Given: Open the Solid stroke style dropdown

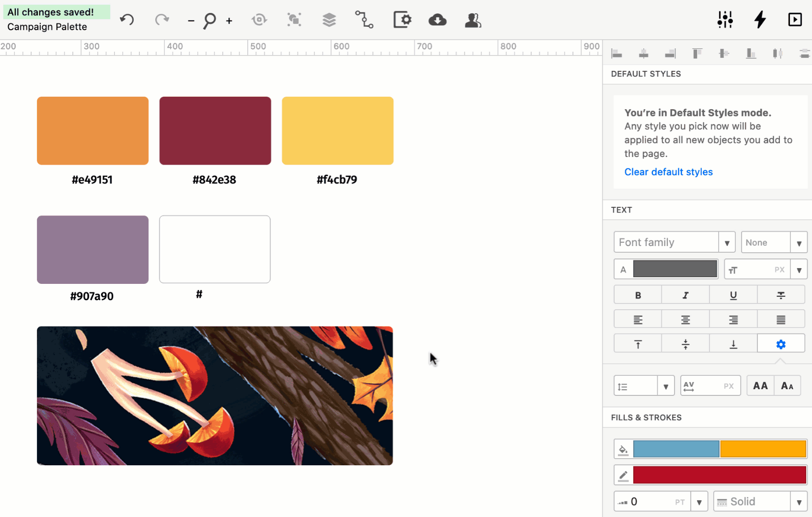Looking at the screenshot, I should pyautogui.click(x=799, y=502).
